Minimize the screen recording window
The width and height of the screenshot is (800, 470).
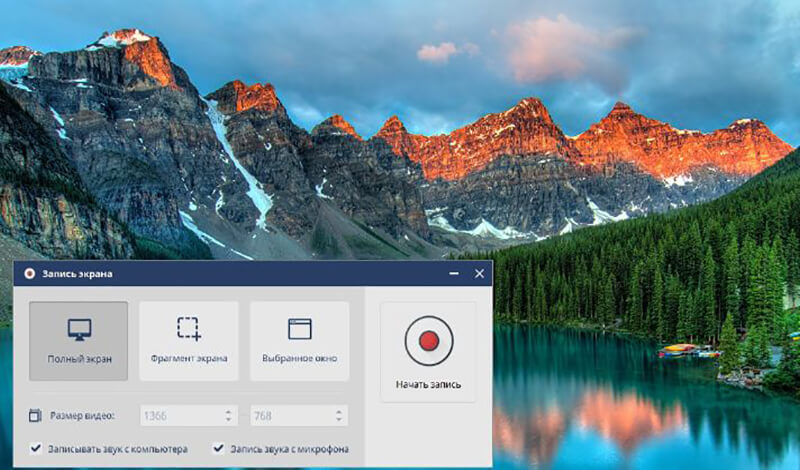click(x=456, y=273)
